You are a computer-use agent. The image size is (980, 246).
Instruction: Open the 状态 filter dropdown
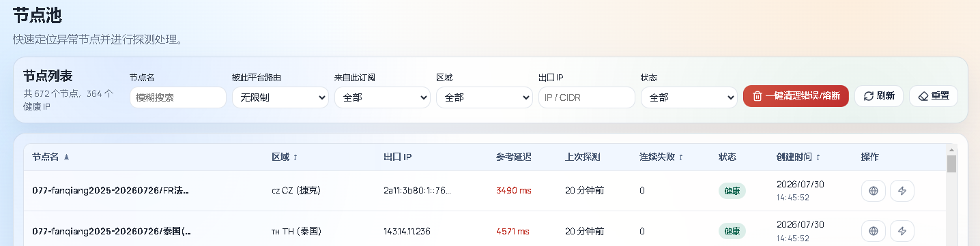tap(689, 97)
